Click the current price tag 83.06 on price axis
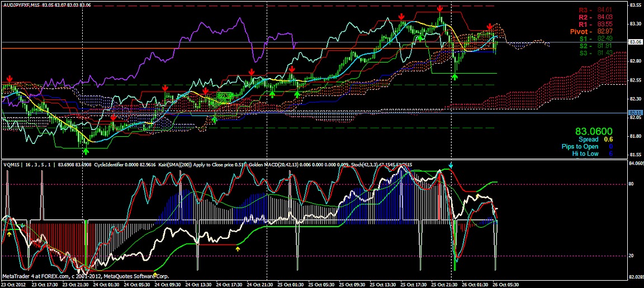644x288 pixels. coord(635,42)
